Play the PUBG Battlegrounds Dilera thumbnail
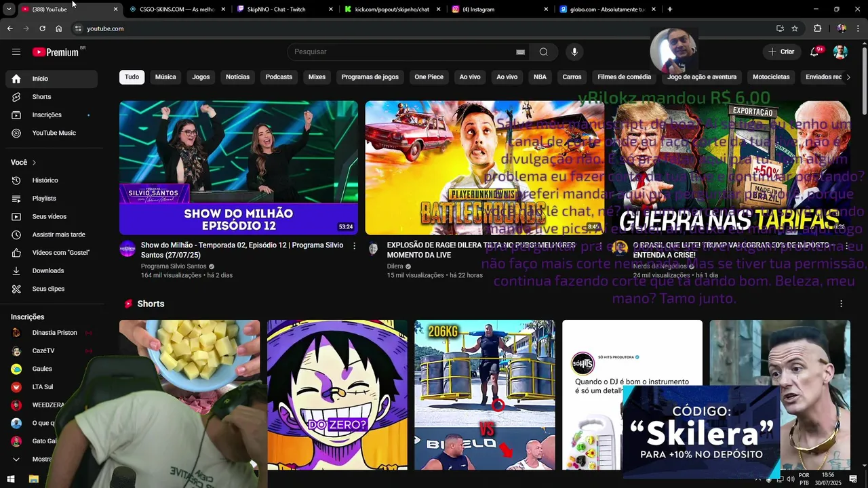This screenshot has width=868, height=488. click(484, 167)
